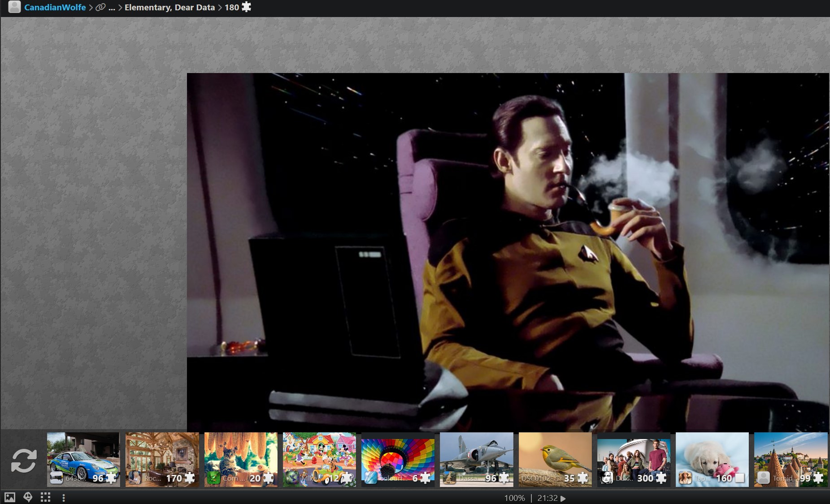Click puzzle piece icon beside 170

[190, 478]
